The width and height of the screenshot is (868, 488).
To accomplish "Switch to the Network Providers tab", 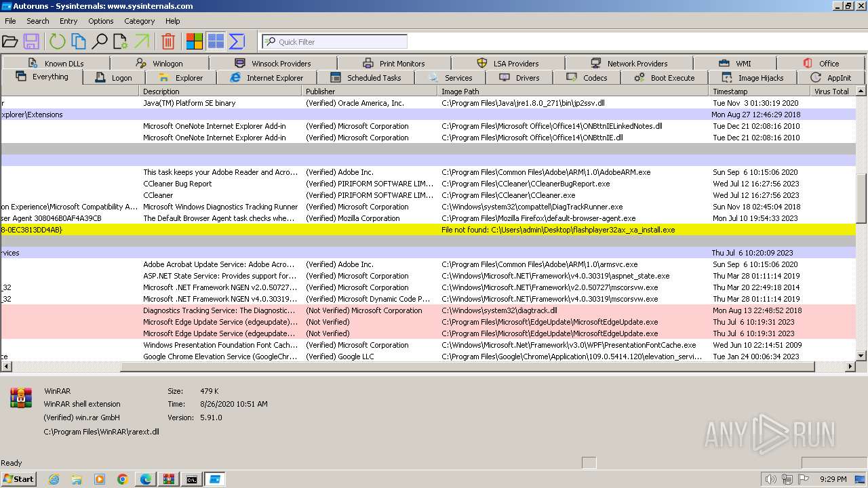I will click(x=629, y=63).
